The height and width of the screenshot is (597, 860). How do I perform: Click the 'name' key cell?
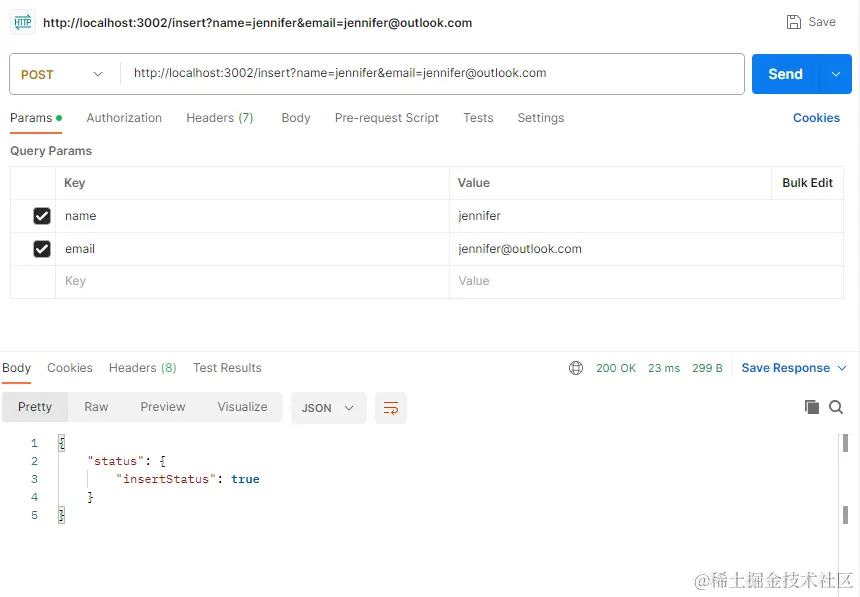tap(252, 216)
